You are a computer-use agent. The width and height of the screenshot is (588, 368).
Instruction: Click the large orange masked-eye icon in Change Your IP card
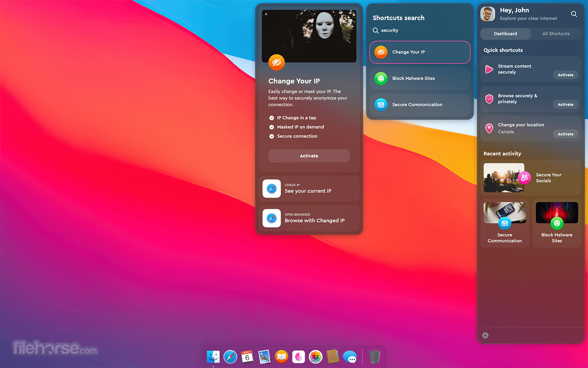(x=276, y=62)
